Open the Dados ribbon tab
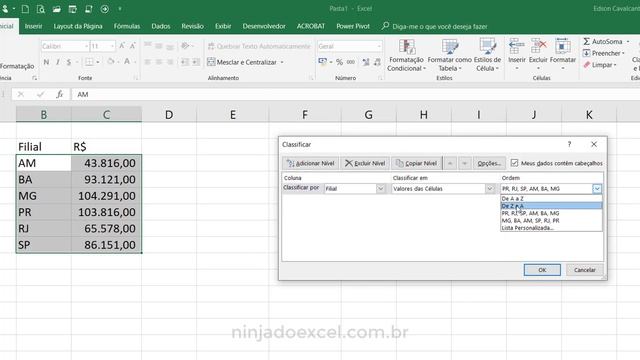The width and height of the screenshot is (640, 360). coord(161,26)
